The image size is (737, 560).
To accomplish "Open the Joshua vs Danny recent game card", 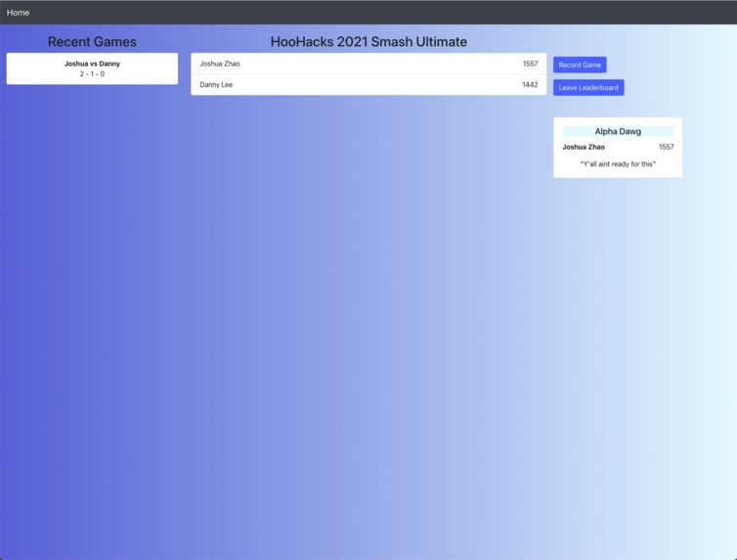I will tap(92, 68).
